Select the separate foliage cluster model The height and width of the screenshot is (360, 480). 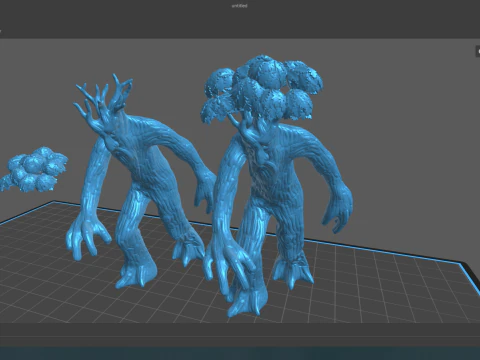click(x=33, y=170)
